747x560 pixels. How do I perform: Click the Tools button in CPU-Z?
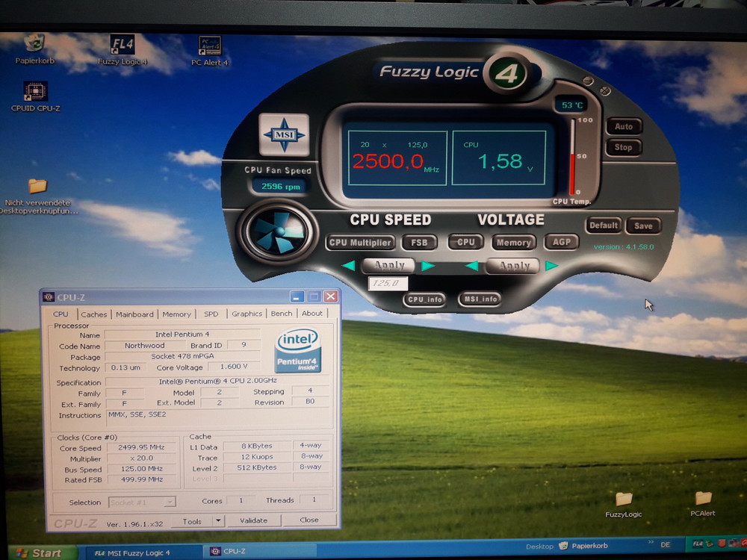tap(192, 521)
